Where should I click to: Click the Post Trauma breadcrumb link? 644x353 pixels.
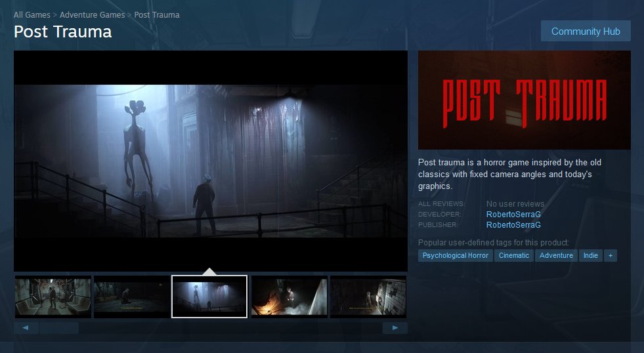coord(156,15)
